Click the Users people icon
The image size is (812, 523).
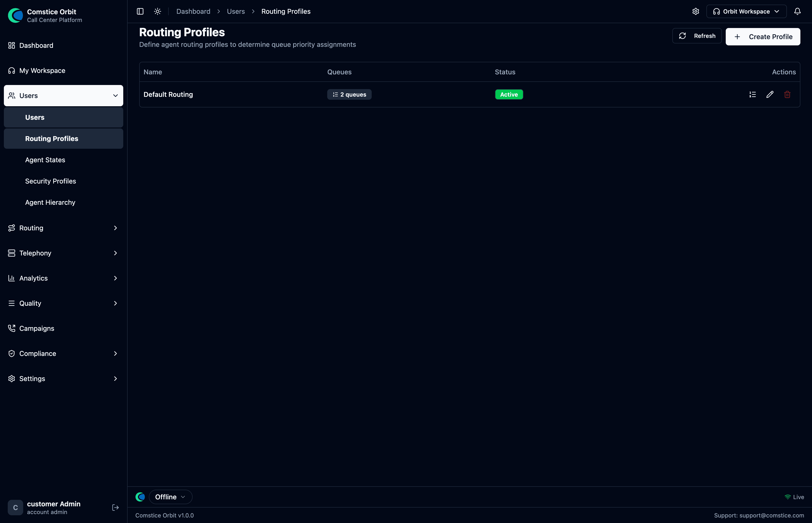12,96
